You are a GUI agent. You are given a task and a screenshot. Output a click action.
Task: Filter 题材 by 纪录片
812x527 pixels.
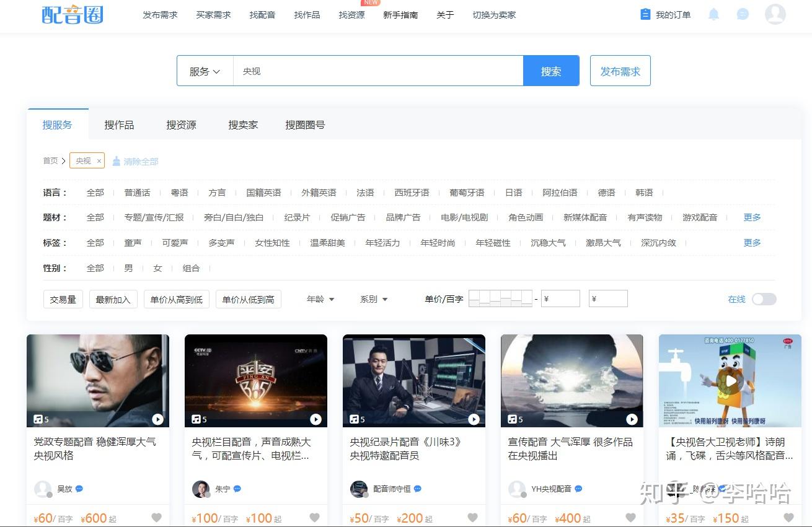297,217
